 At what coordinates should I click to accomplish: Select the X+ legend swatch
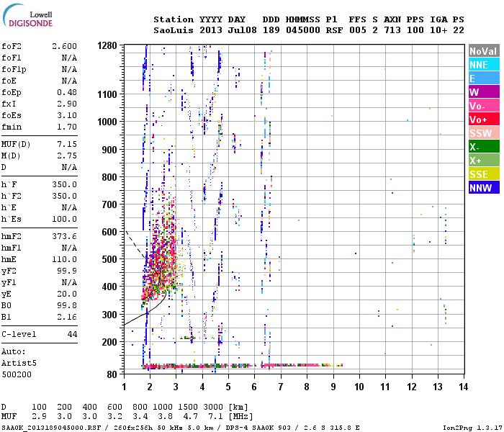(x=484, y=160)
